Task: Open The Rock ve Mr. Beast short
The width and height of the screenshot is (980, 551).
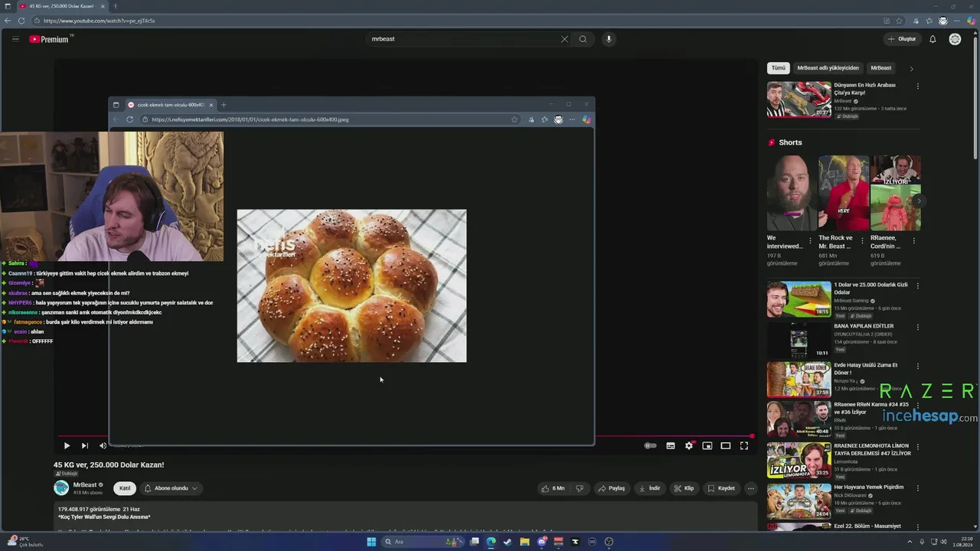Action: pos(844,193)
